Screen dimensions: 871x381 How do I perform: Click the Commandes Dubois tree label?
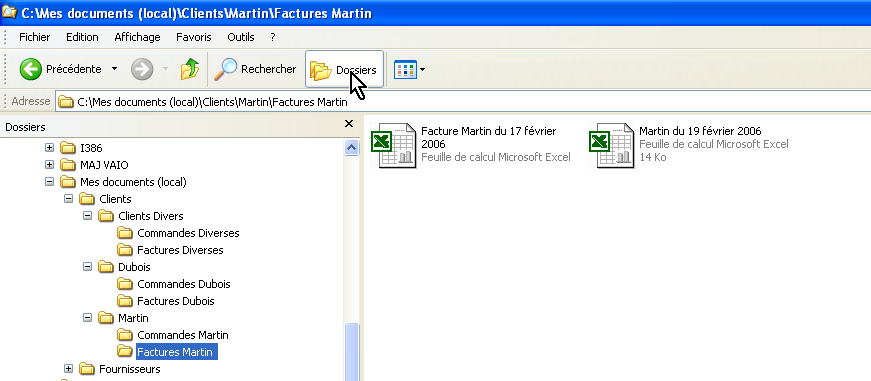[x=183, y=284]
